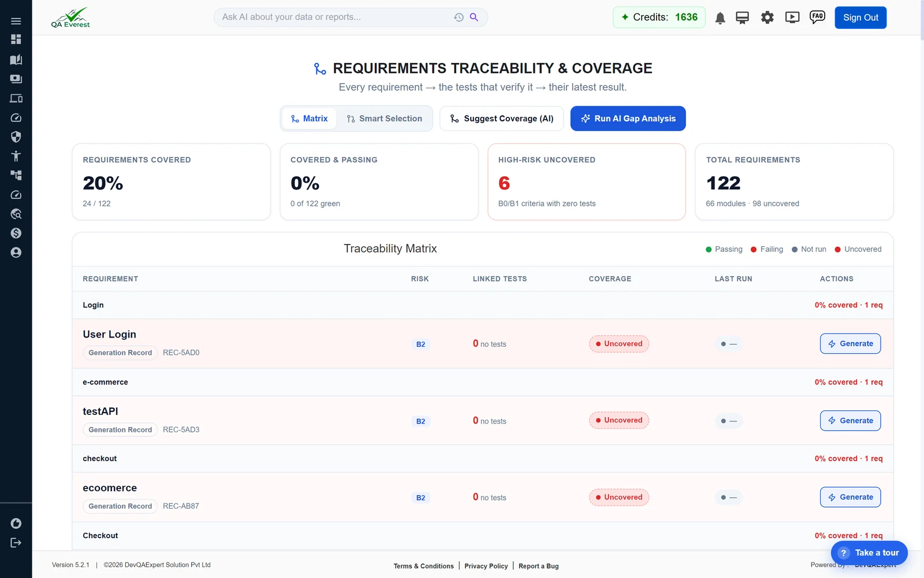Click the Uncovered badge in testAPI row
This screenshot has width=924, height=578.
click(619, 420)
